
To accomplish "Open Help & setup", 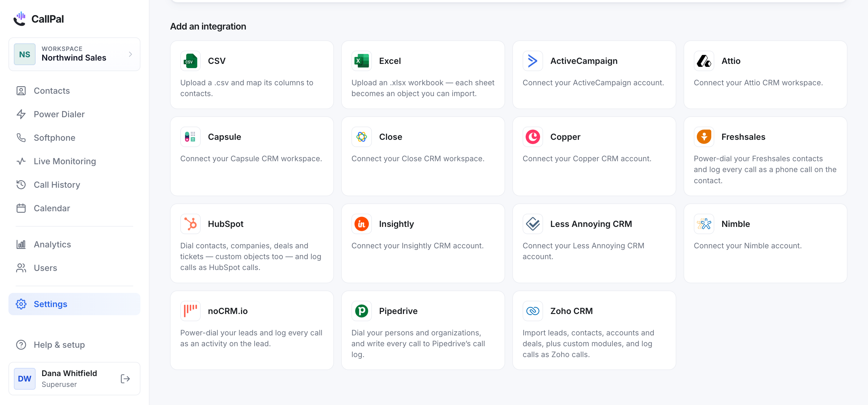I will (x=74, y=345).
